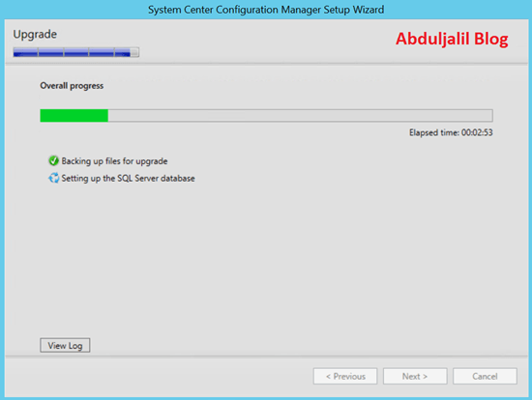
Task: Click the Setup Wizard title bar
Action: click(266, 10)
